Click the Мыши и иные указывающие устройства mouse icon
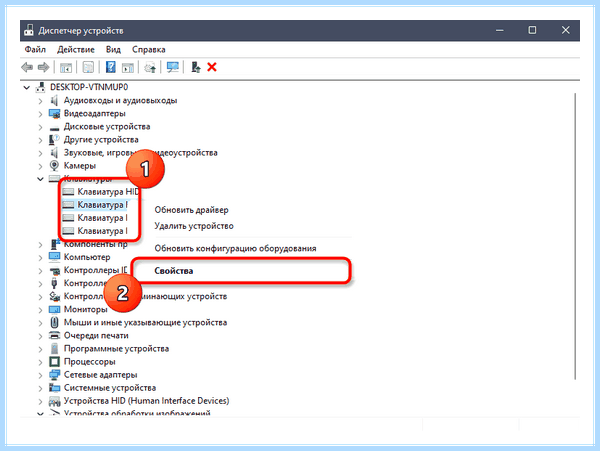The height and width of the screenshot is (451, 600). click(54, 322)
